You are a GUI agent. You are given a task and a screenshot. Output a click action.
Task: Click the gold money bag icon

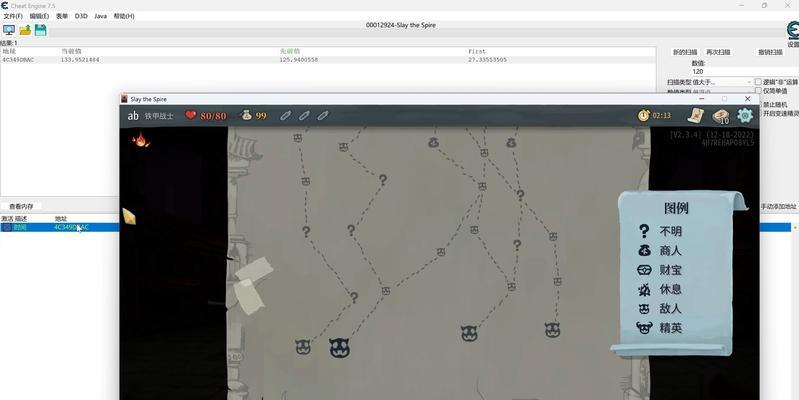pyautogui.click(x=247, y=115)
